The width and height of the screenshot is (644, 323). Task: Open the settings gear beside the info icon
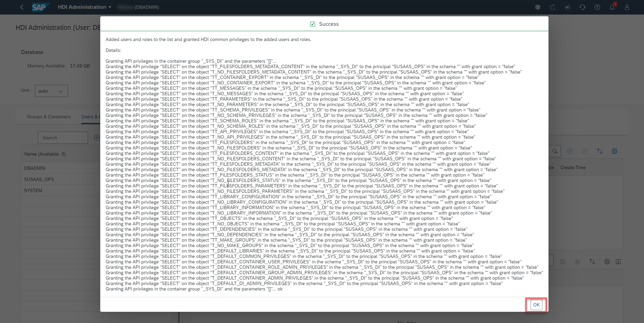(607, 262)
